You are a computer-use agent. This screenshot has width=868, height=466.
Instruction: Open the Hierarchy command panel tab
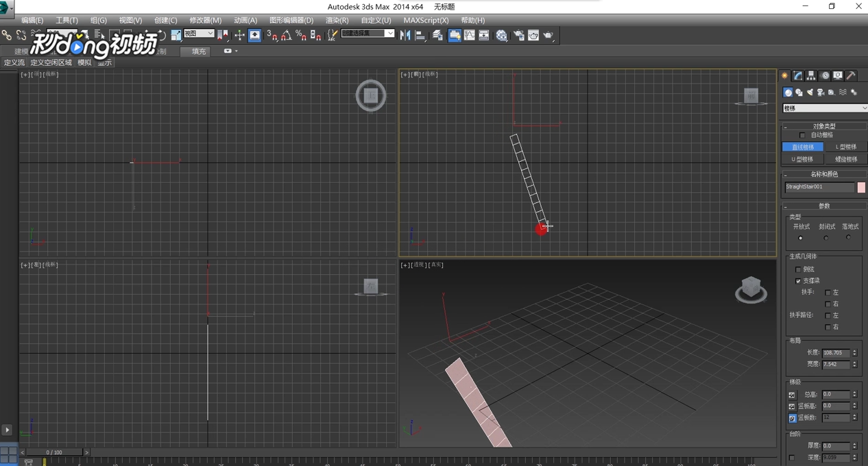(810, 75)
